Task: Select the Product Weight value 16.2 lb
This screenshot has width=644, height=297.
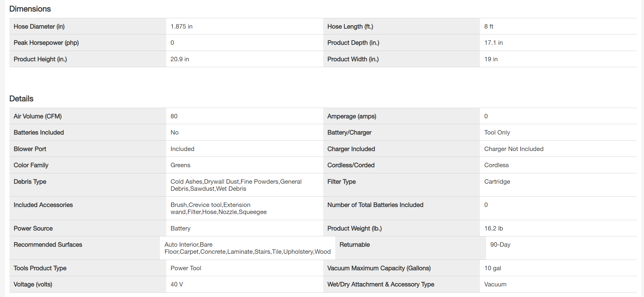Action: 493,228
